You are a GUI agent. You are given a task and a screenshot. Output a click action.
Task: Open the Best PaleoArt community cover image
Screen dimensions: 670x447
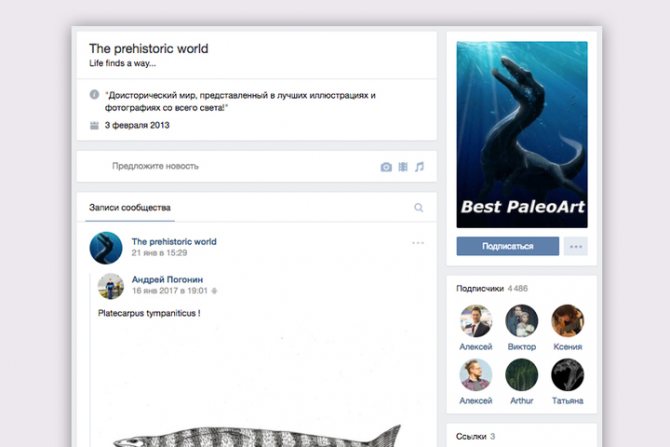pyautogui.click(x=522, y=135)
